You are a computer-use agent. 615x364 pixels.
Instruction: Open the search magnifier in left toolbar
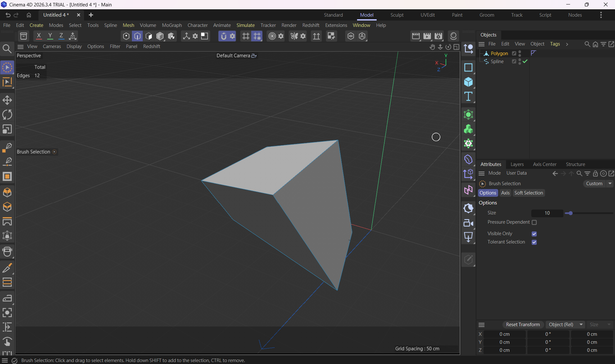(7, 49)
